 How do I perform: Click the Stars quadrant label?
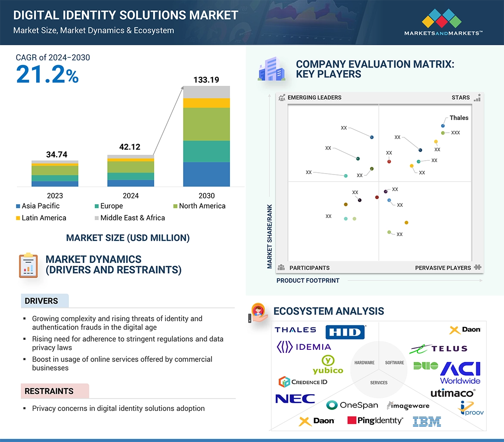coord(460,97)
